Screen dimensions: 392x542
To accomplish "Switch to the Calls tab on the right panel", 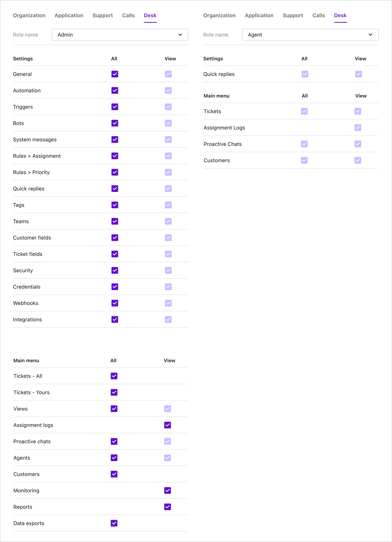I will click(318, 15).
